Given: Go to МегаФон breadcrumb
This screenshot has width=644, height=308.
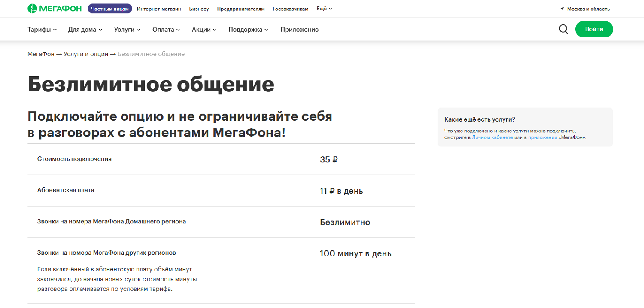Looking at the screenshot, I should coord(41,54).
